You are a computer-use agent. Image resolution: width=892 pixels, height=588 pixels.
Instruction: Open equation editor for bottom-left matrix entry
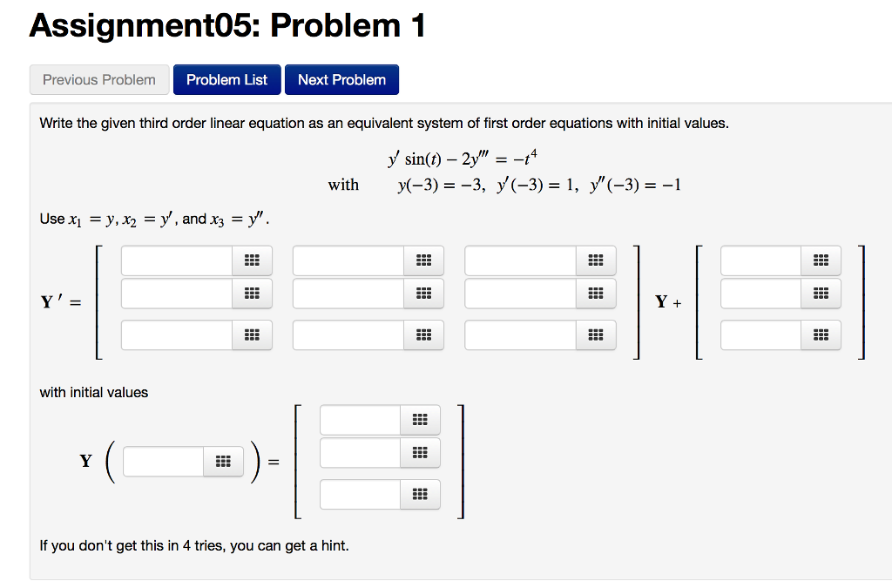pyautogui.click(x=252, y=335)
